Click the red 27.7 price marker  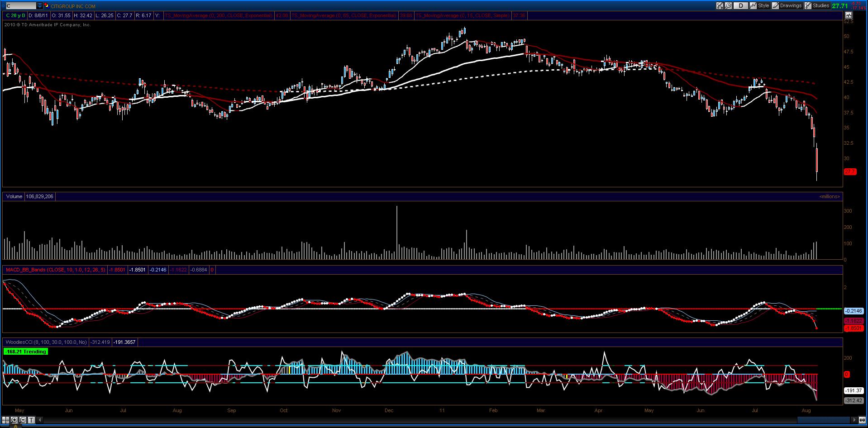(849, 172)
